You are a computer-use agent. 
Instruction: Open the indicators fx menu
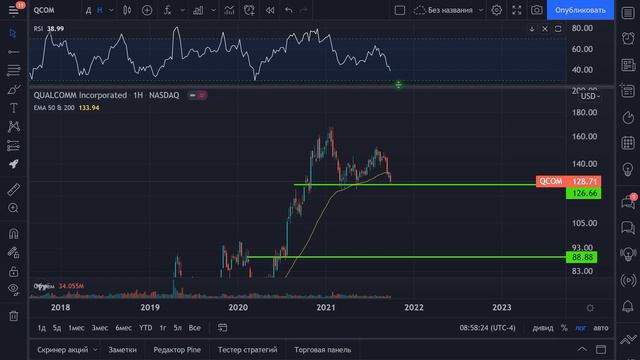[x=167, y=10]
